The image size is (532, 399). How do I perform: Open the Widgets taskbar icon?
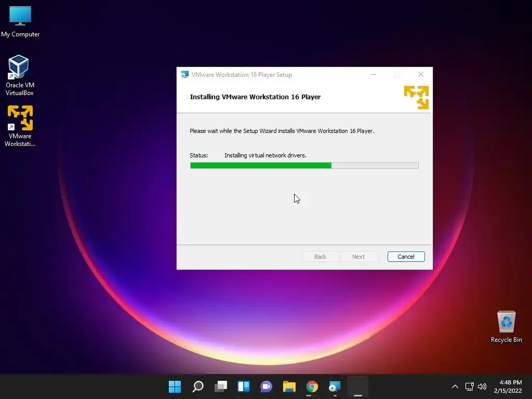click(x=244, y=387)
